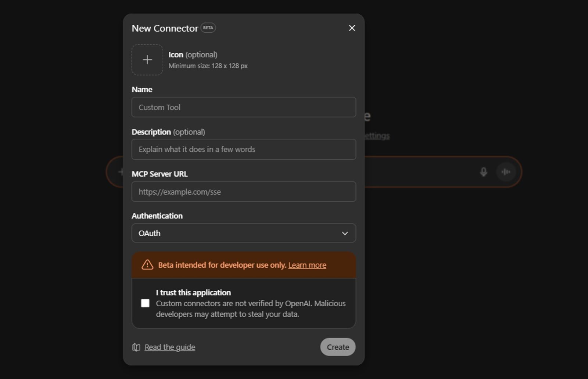This screenshot has height=379, width=588.
Task: Expand the chevron arrow in Authentication field
Action: pyautogui.click(x=345, y=234)
